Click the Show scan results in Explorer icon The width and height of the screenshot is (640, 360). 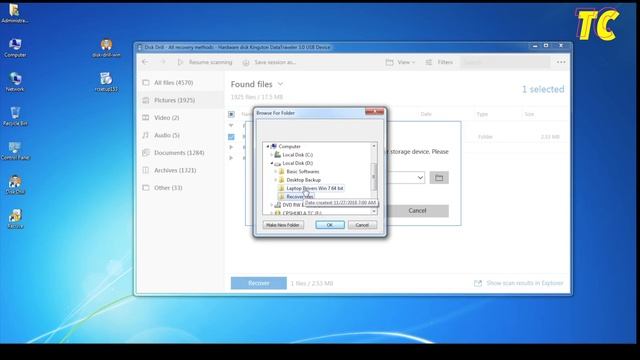pyautogui.click(x=478, y=283)
